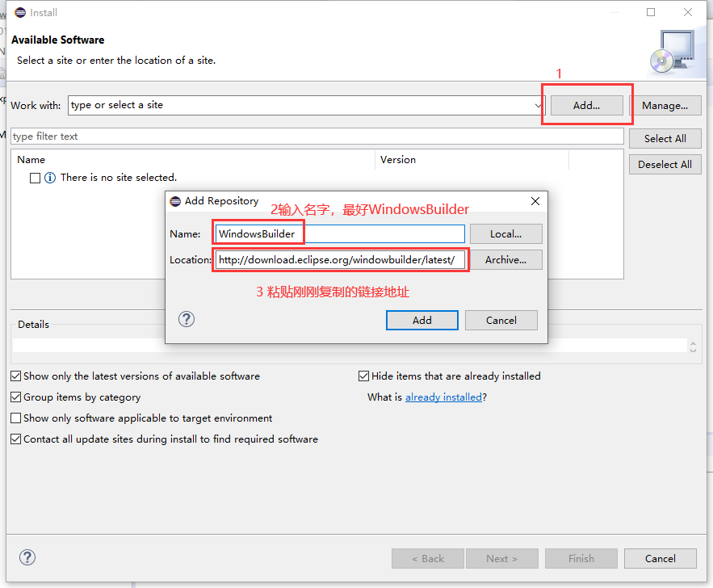Click the computer graphic in dialog header
The image size is (713, 588).
coord(675,50)
